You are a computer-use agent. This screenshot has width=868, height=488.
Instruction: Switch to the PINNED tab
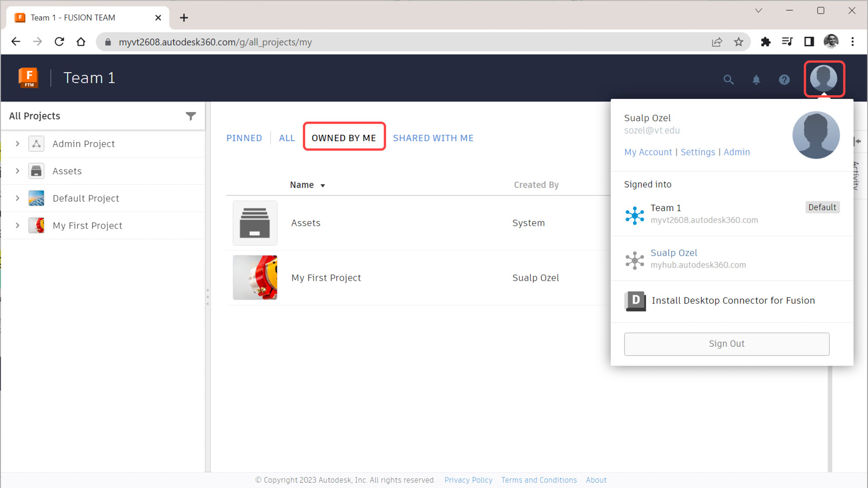(x=244, y=138)
